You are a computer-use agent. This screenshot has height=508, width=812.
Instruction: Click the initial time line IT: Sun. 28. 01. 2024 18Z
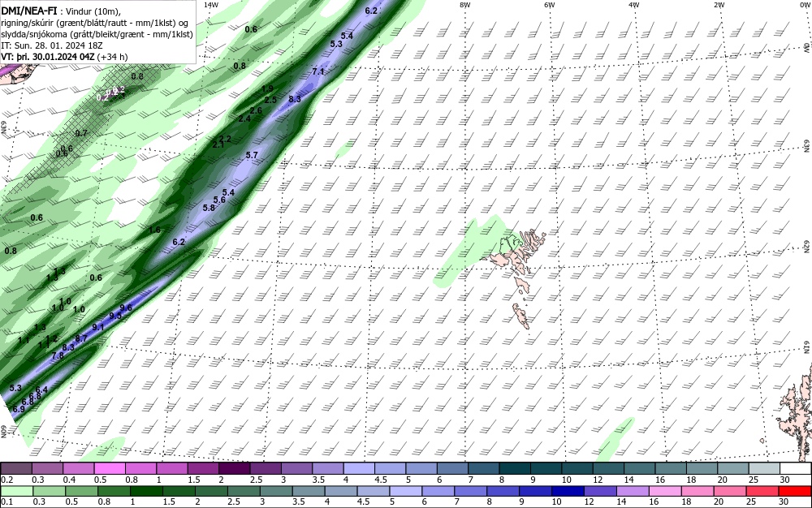point(52,45)
